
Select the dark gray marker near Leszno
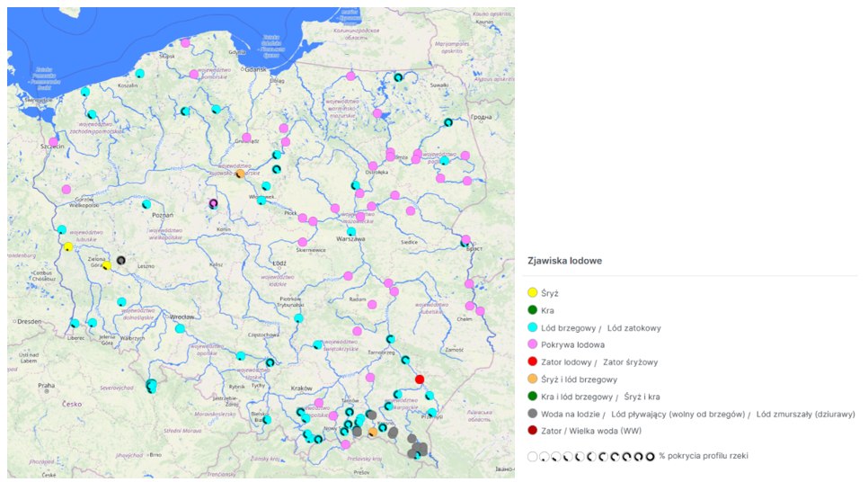pos(121,260)
